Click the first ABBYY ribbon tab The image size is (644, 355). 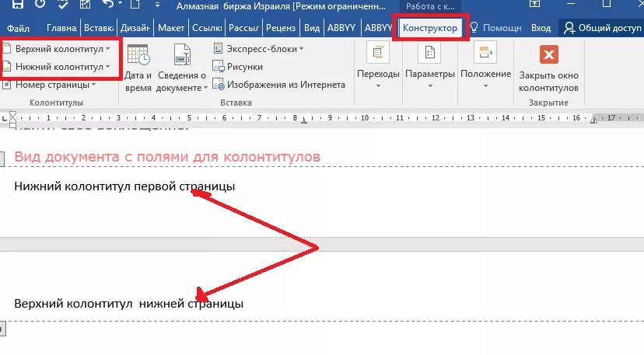(x=341, y=28)
